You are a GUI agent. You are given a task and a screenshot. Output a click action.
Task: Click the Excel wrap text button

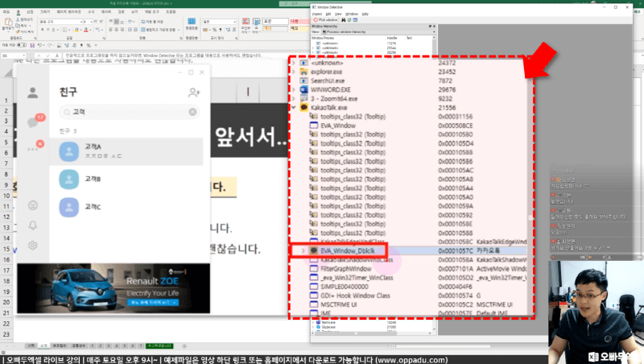(152, 22)
